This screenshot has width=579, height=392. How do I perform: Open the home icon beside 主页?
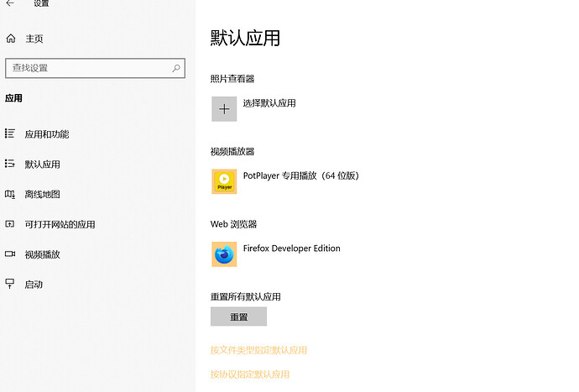[11, 39]
